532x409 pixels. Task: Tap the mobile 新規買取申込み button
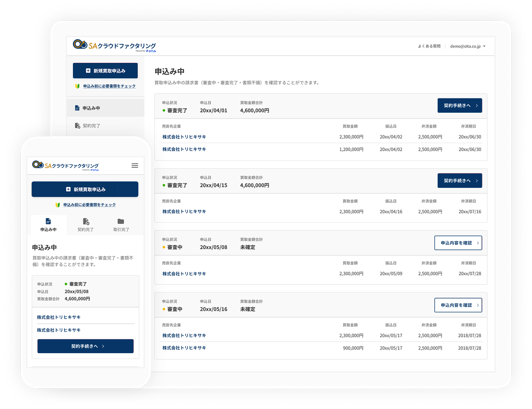[x=85, y=189]
